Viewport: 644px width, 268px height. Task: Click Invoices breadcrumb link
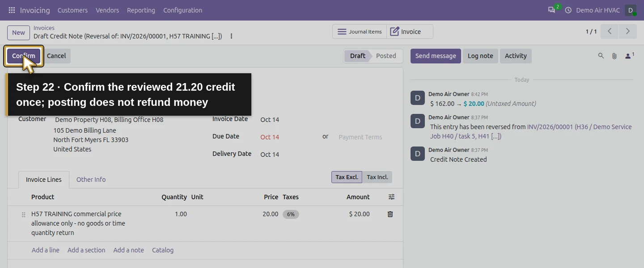click(x=44, y=28)
